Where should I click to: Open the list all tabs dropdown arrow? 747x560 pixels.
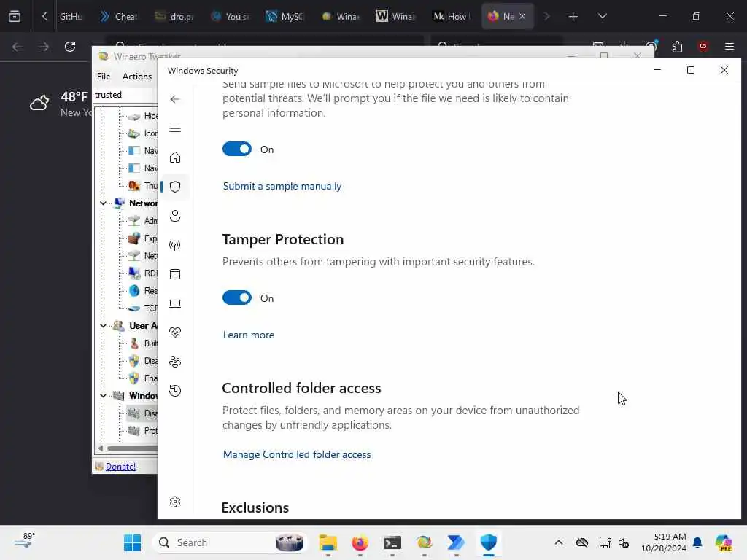pos(602,17)
